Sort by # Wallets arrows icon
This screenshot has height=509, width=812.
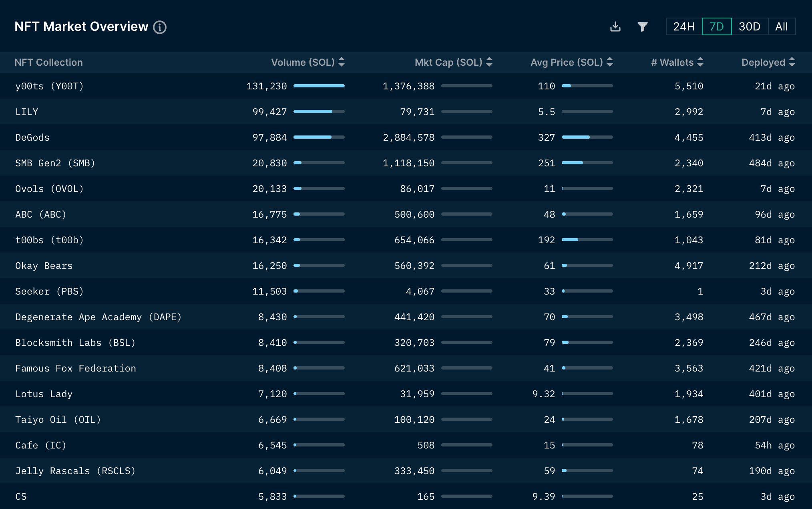(x=700, y=62)
